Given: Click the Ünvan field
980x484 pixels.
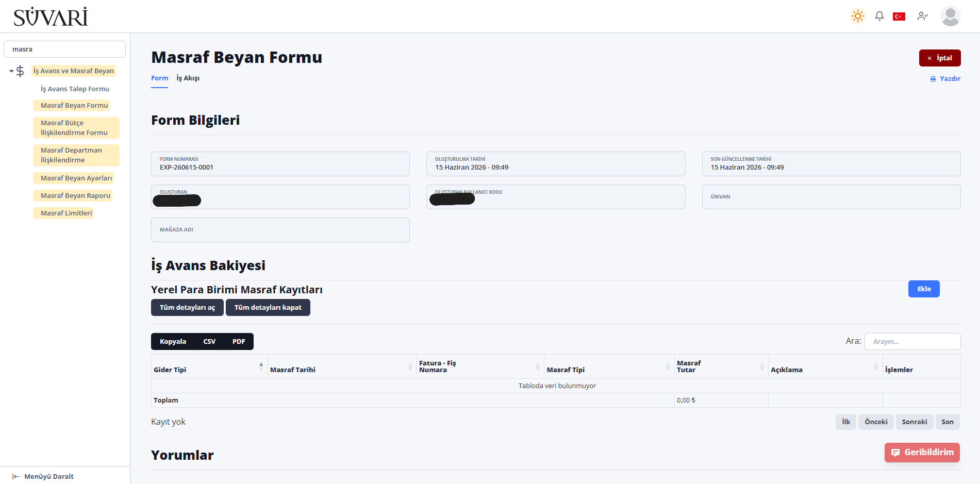Looking at the screenshot, I should coord(831,197).
